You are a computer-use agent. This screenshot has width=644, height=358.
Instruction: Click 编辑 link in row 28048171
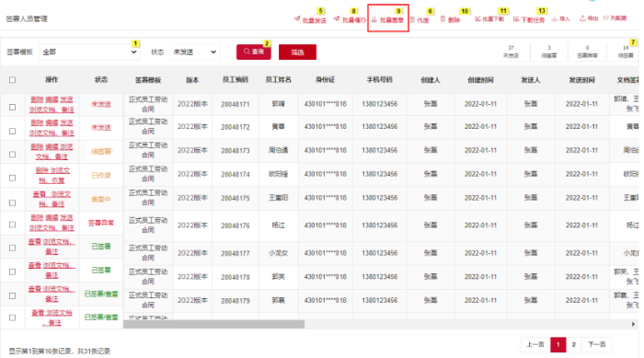pyautogui.click(x=52, y=99)
